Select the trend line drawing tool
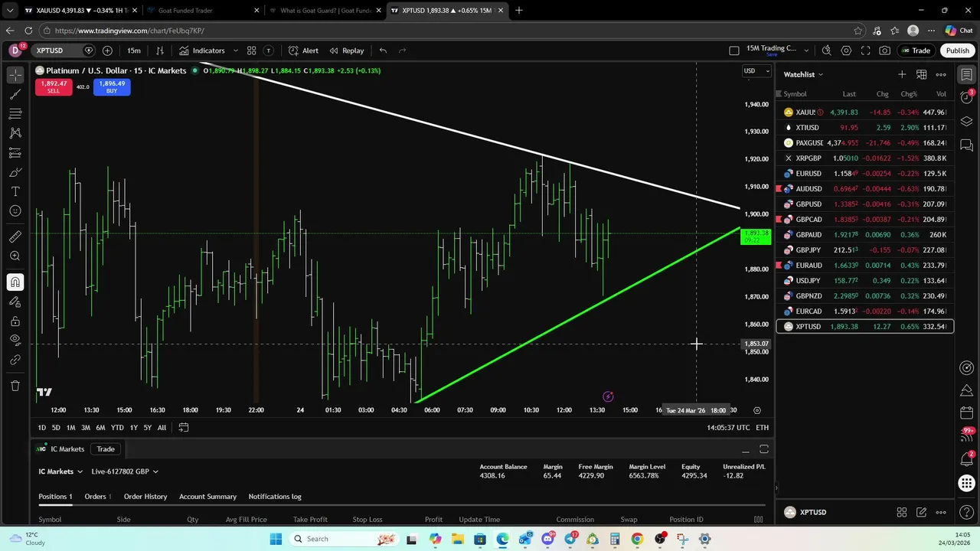The image size is (980, 551). [x=15, y=94]
